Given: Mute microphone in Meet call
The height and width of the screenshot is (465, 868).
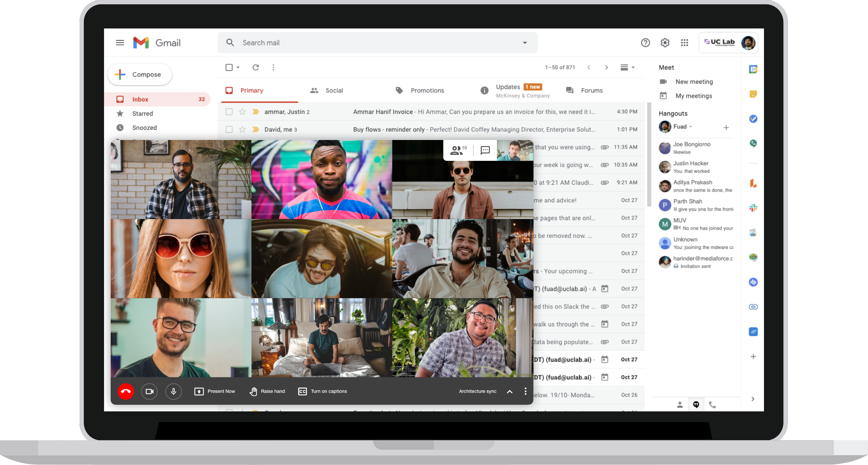Looking at the screenshot, I should click(174, 391).
